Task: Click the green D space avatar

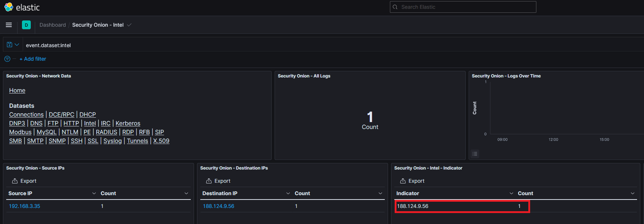Action: coord(26,25)
